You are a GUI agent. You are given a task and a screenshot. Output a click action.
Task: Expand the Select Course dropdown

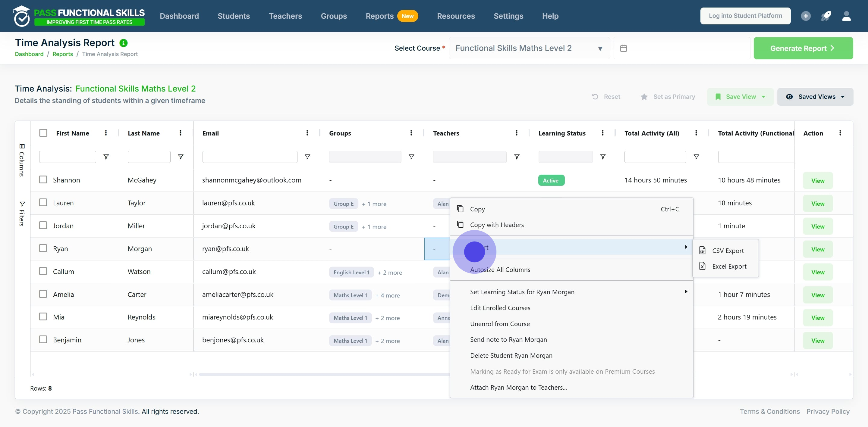[529, 48]
